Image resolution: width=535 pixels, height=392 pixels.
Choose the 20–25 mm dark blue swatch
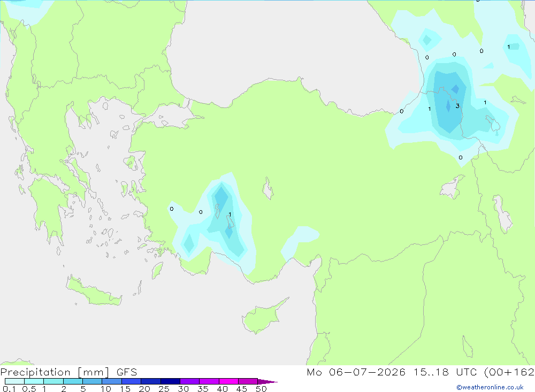[x=151, y=381]
